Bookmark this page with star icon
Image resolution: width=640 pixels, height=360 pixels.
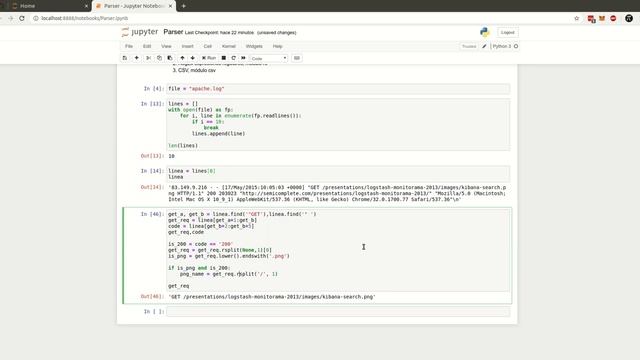click(576, 18)
